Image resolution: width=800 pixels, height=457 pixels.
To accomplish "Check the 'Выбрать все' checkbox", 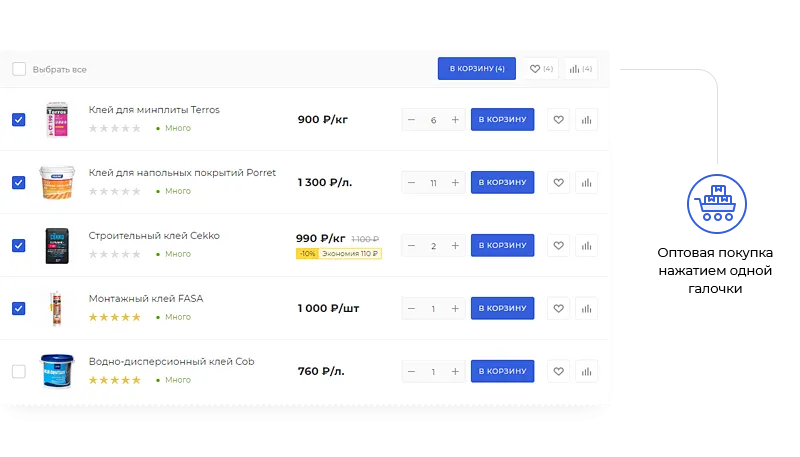I will click(x=19, y=69).
